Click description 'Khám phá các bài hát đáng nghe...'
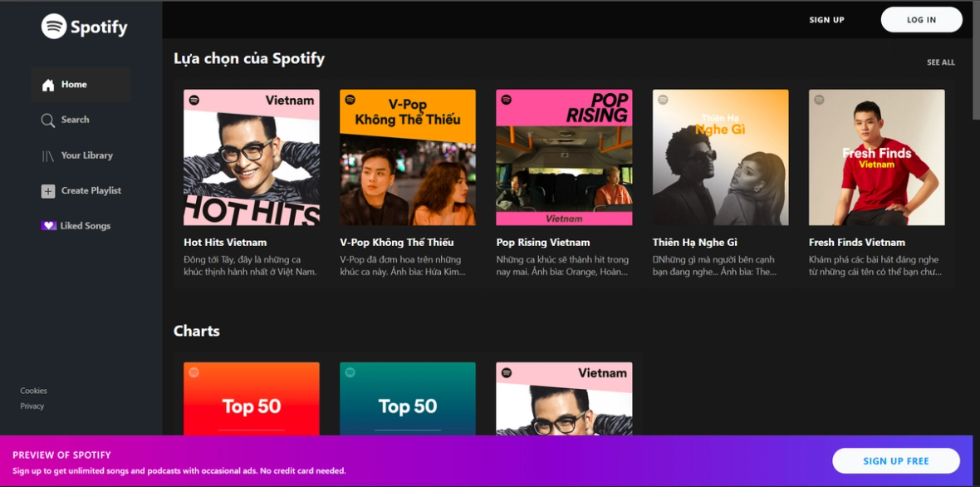 875,266
